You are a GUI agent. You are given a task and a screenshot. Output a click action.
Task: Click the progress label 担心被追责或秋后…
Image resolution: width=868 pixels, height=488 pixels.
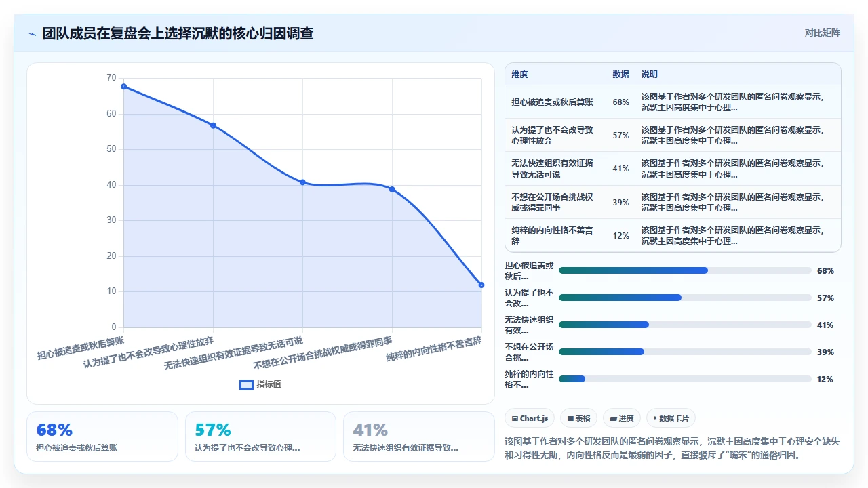[530, 271]
